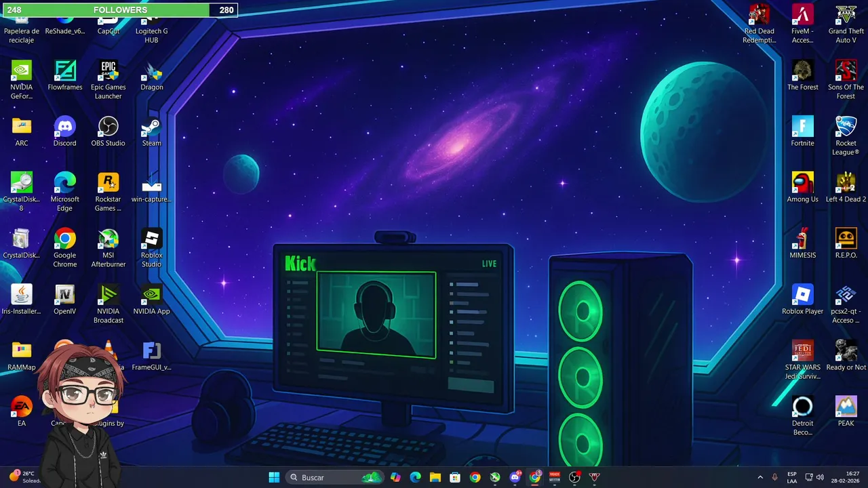This screenshot has width=868, height=488.
Task: Open the ESP LAA language switcher
Action: coord(792,477)
